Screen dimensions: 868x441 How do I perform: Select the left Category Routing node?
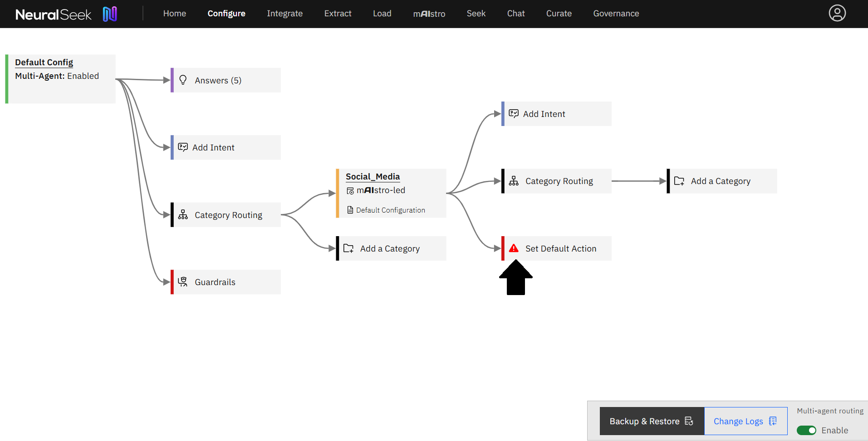click(x=228, y=215)
